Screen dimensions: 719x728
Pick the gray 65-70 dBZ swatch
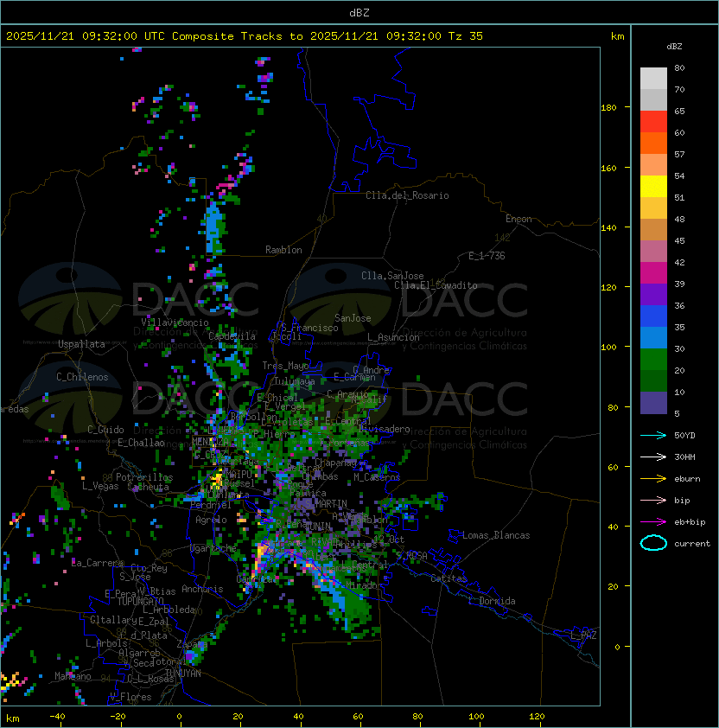click(653, 99)
